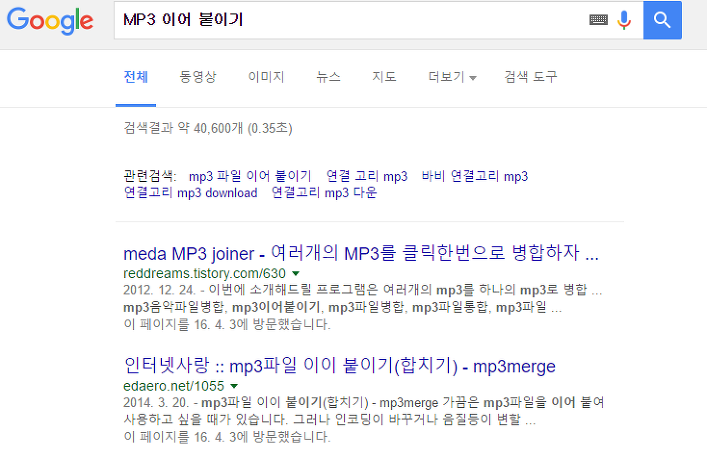707x458 pixels.
Task: Switch to the 이미지 tab
Action: tap(266, 77)
